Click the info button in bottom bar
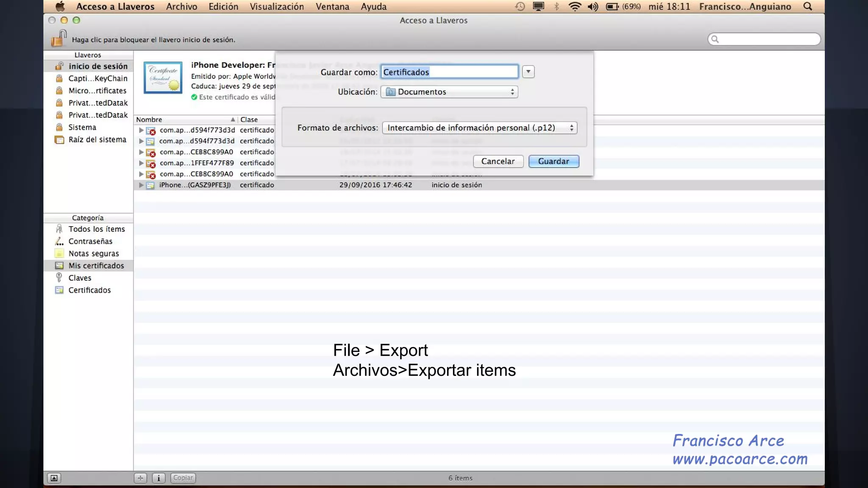This screenshot has width=868, height=488. coord(159,478)
